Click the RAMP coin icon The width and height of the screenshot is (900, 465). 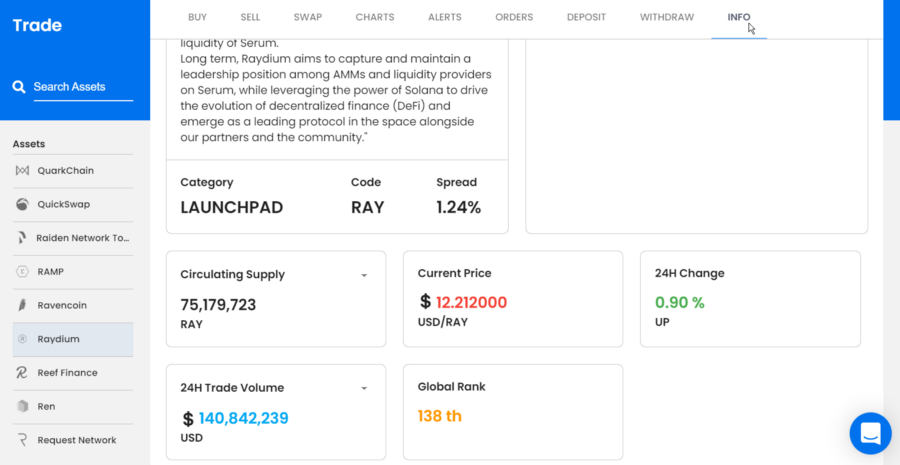(22, 272)
